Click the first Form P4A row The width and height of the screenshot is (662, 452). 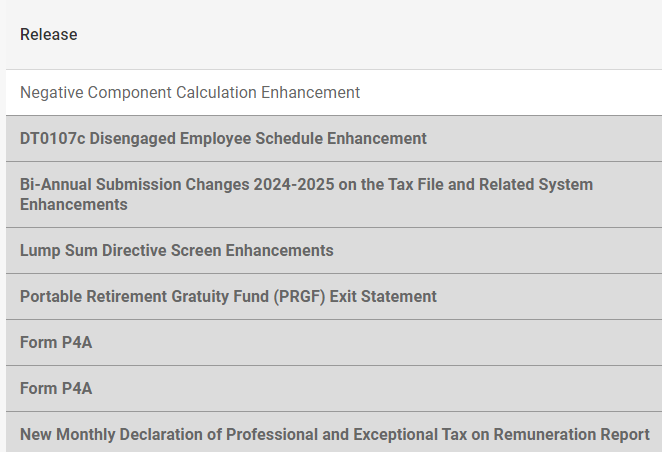pyautogui.click(x=56, y=342)
